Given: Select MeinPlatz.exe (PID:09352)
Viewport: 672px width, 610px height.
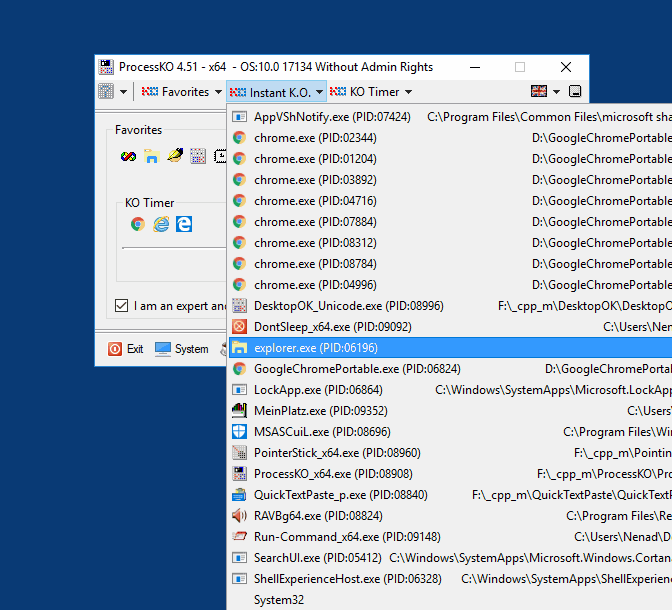Looking at the screenshot, I should [x=450, y=411].
